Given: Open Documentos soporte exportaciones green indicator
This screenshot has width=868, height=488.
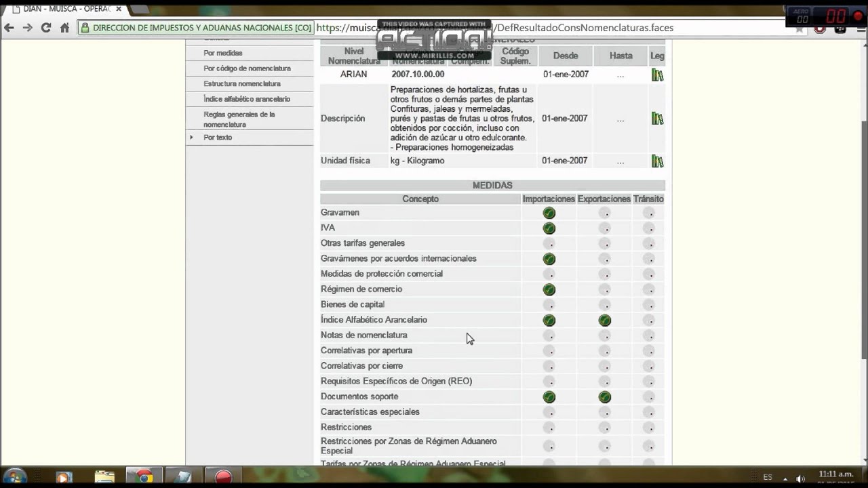Looking at the screenshot, I should coord(605,397).
